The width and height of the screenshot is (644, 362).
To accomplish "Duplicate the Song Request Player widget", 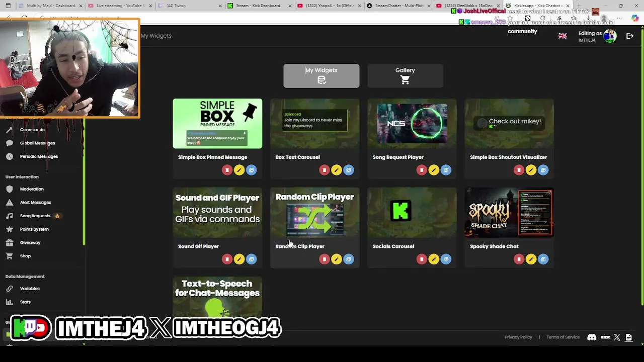I will point(445,170).
